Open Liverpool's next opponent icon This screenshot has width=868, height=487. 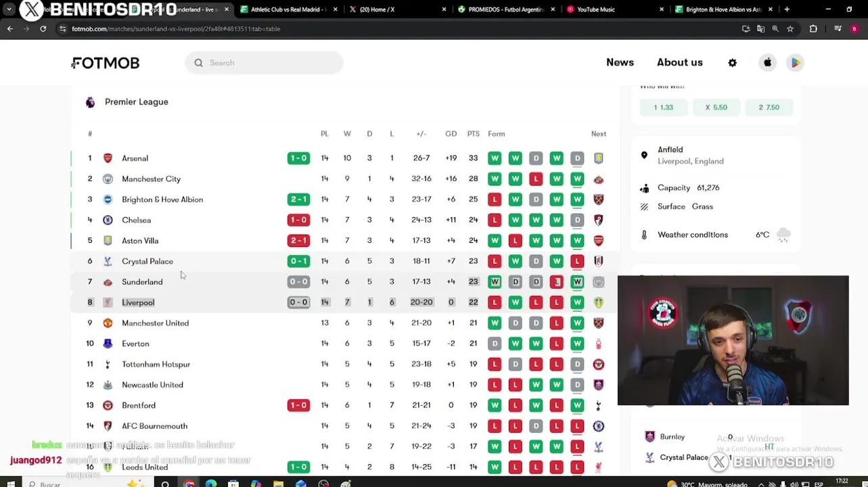[x=599, y=302]
